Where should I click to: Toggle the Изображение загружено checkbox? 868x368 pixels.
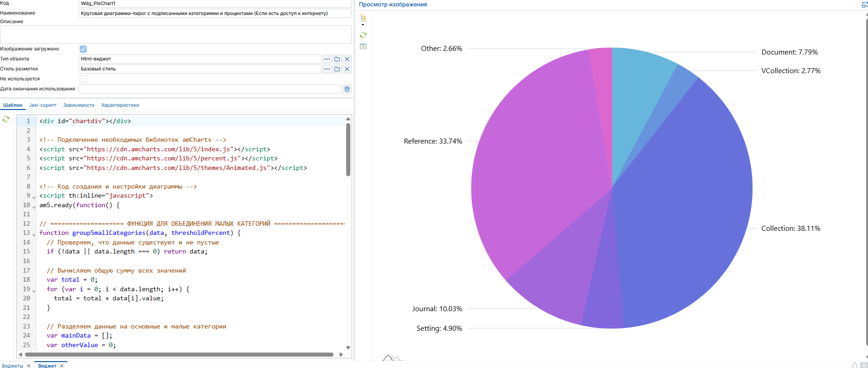[x=83, y=49]
